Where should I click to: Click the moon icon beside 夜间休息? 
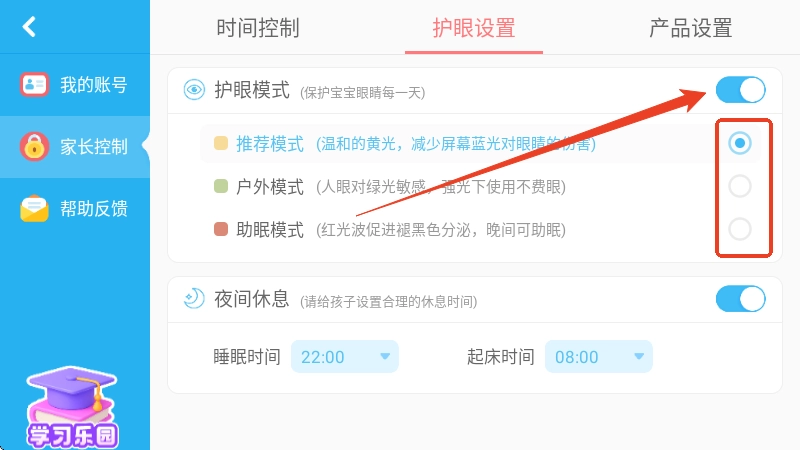tap(194, 298)
